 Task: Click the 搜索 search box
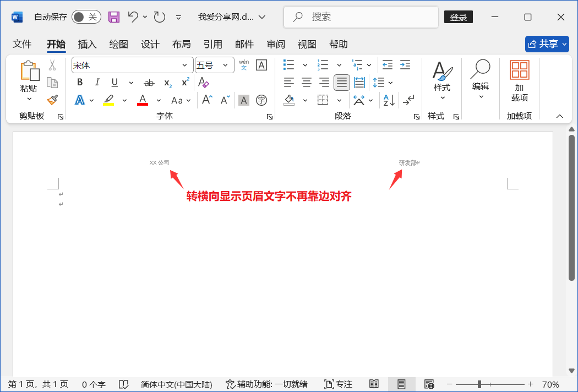pyautogui.click(x=361, y=17)
